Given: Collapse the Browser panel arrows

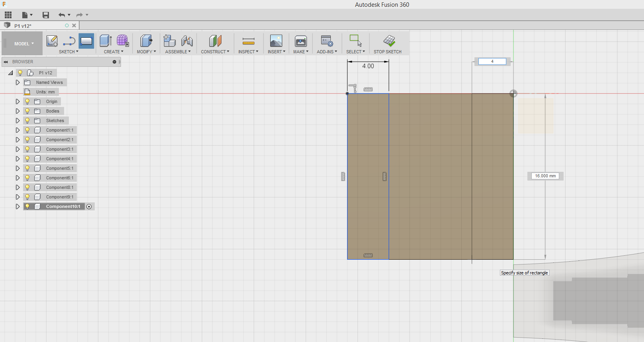Looking at the screenshot, I should point(6,62).
